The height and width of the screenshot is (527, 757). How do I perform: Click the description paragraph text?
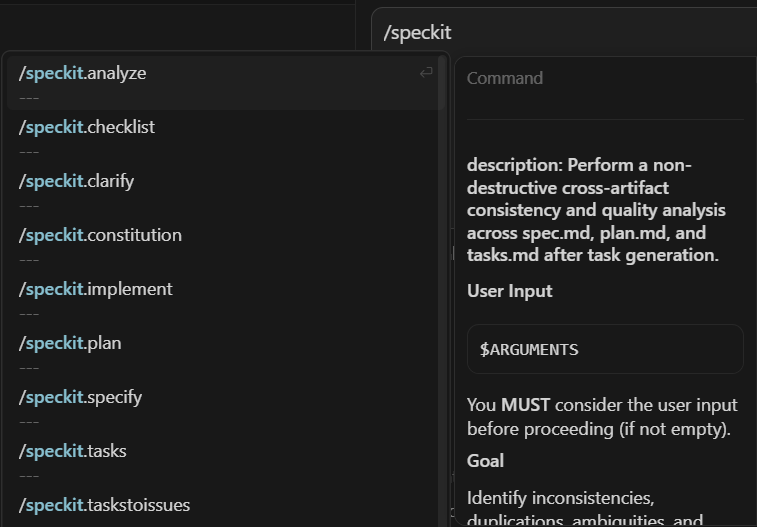pyautogui.click(x=596, y=210)
